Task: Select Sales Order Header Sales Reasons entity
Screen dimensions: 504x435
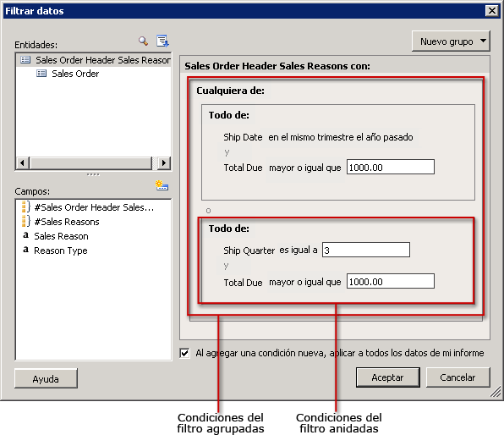Action: [103, 60]
